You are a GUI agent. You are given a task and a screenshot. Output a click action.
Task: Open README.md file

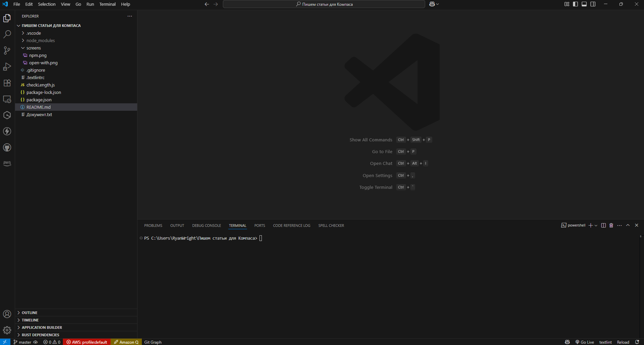76,107
